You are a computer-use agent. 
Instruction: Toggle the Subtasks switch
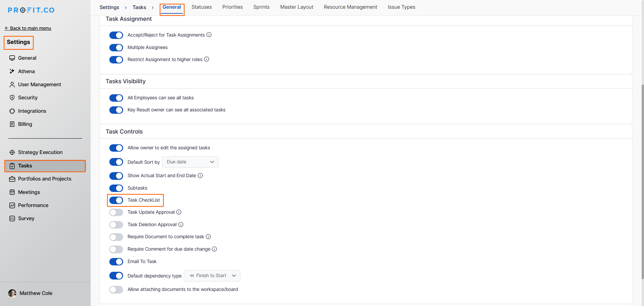(x=116, y=188)
